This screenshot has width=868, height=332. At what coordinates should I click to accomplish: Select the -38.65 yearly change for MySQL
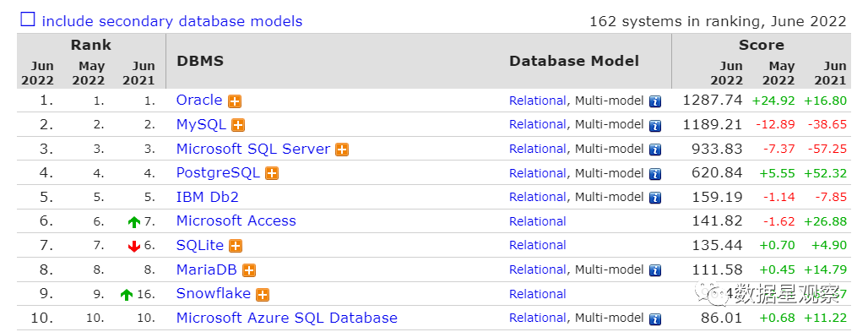coord(826,125)
